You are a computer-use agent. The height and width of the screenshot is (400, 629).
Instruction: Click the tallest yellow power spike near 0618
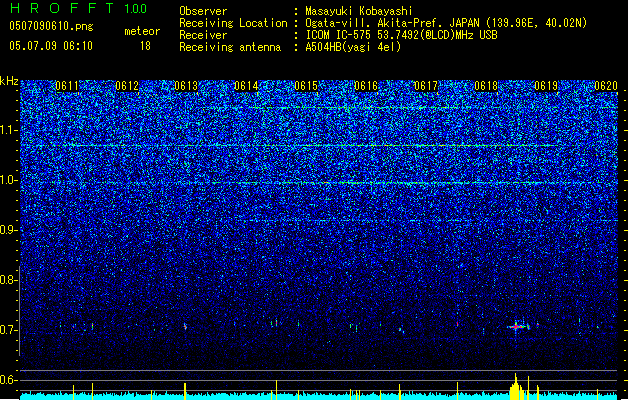click(515, 386)
